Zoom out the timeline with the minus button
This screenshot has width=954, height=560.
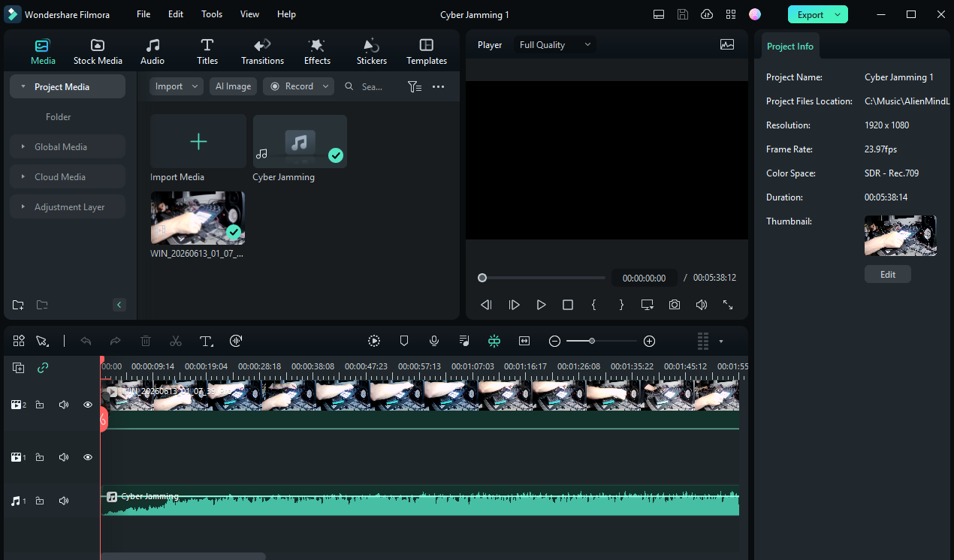554,341
